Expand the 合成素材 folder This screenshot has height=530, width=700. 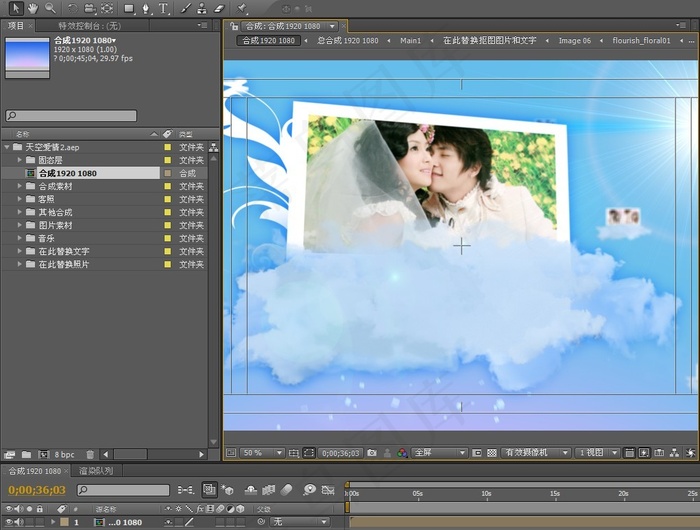19,186
